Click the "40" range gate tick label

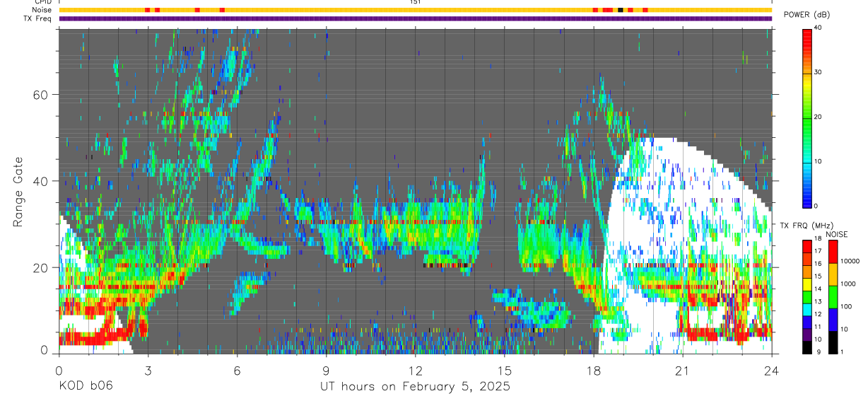click(40, 181)
